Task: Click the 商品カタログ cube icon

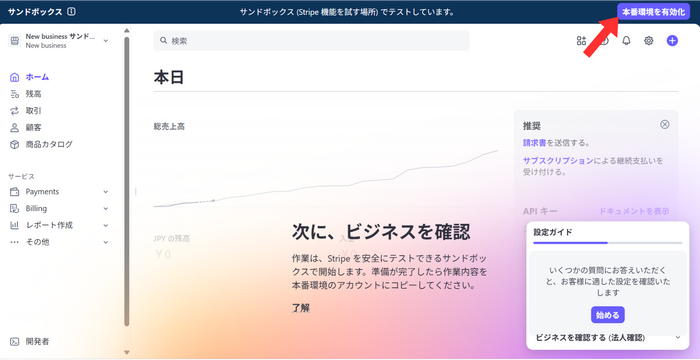Action: pyautogui.click(x=14, y=144)
